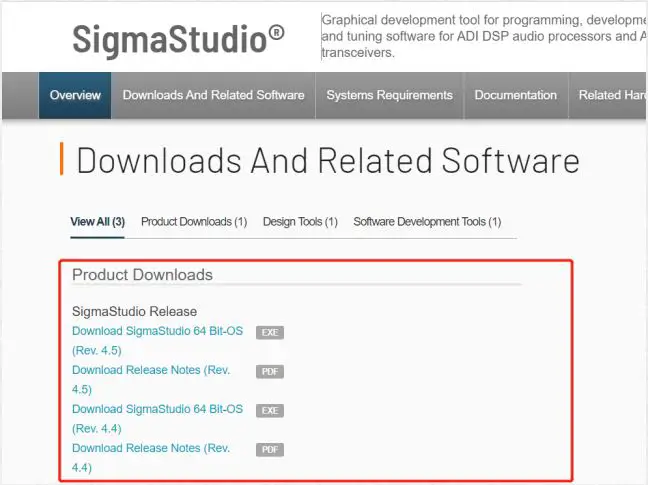Filter by Design Tools (1)
The image size is (648, 485).
300,222
